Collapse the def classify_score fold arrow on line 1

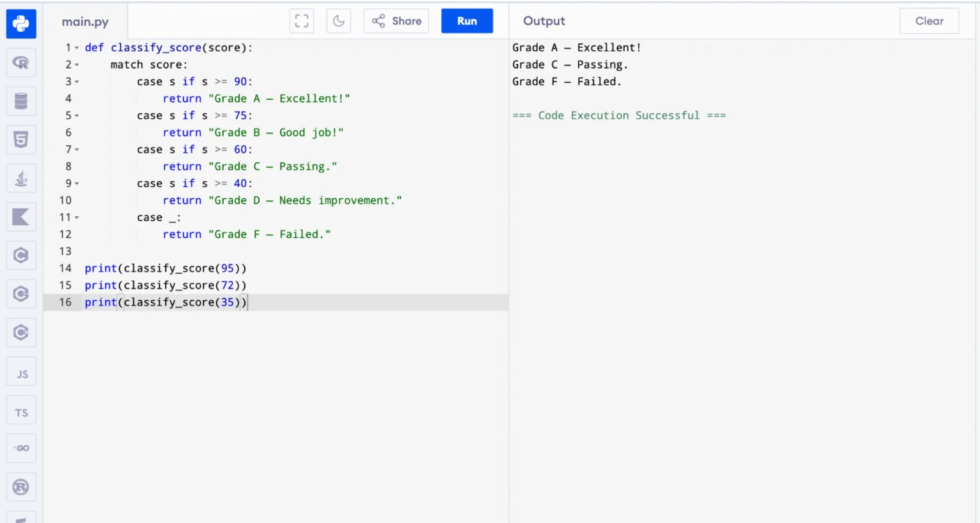(x=77, y=48)
